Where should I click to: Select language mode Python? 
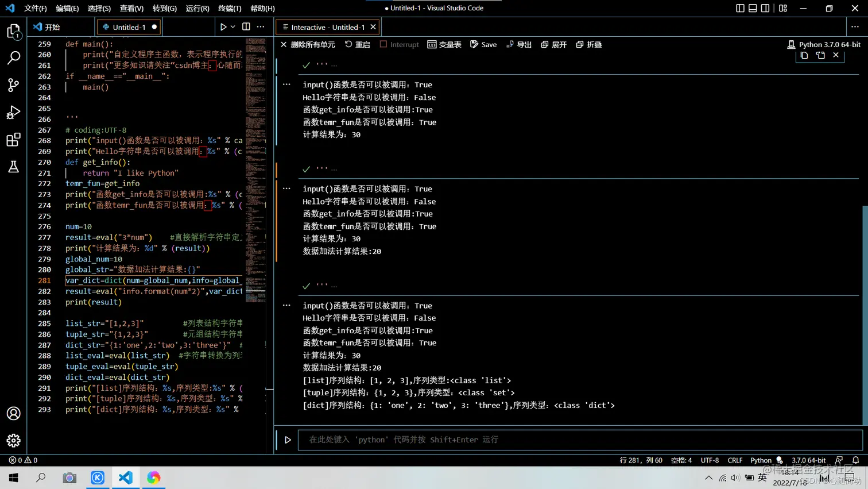point(761,460)
